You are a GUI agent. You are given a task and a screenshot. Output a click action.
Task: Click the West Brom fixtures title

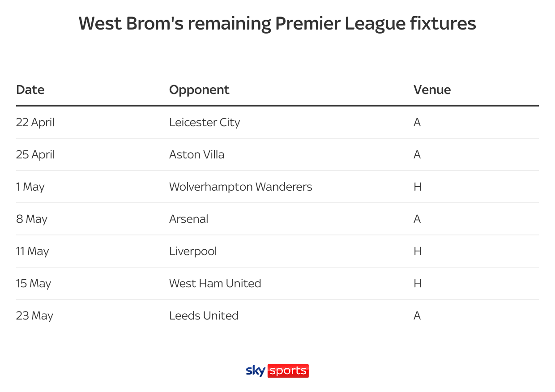coord(277,23)
